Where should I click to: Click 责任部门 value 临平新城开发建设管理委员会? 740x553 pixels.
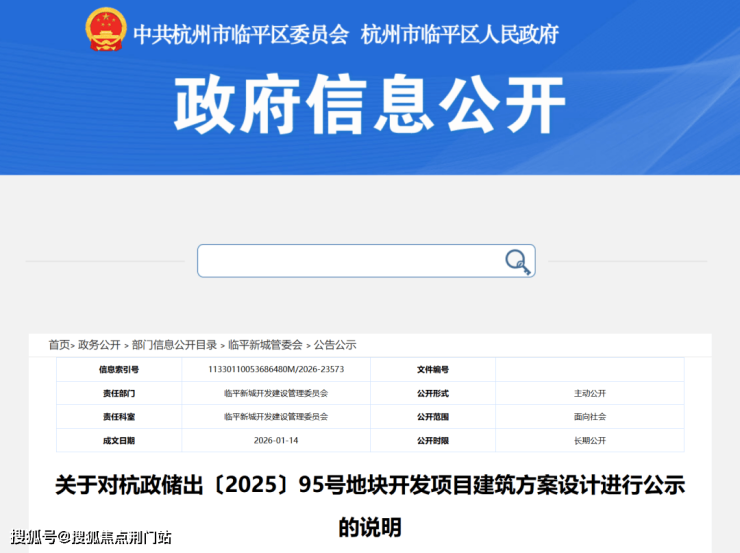(276, 393)
